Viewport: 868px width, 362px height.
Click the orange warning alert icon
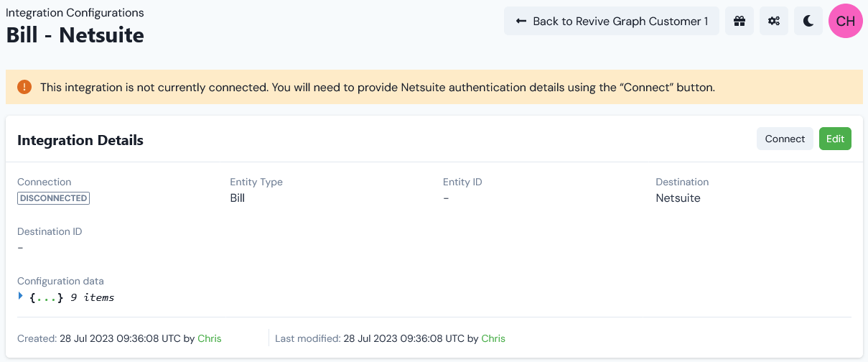(24, 88)
